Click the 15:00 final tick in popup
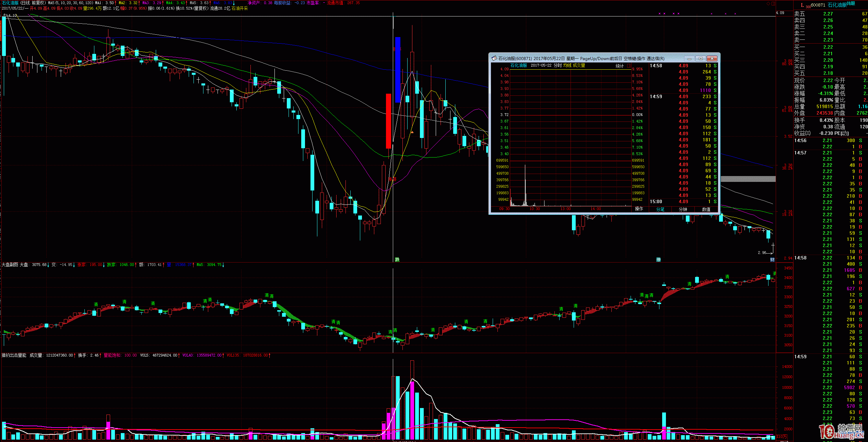Screen dimensions: 868x442 (x=683, y=201)
